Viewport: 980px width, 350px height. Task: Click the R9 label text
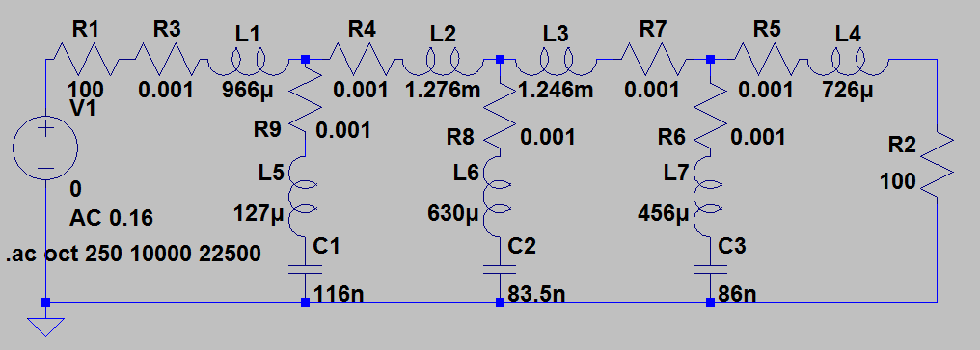pos(266,129)
